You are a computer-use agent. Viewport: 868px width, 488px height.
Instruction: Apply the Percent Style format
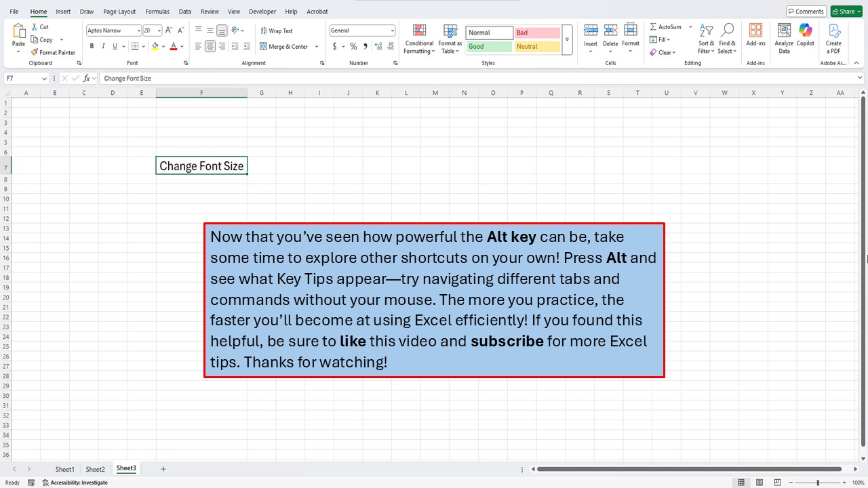pyautogui.click(x=353, y=46)
